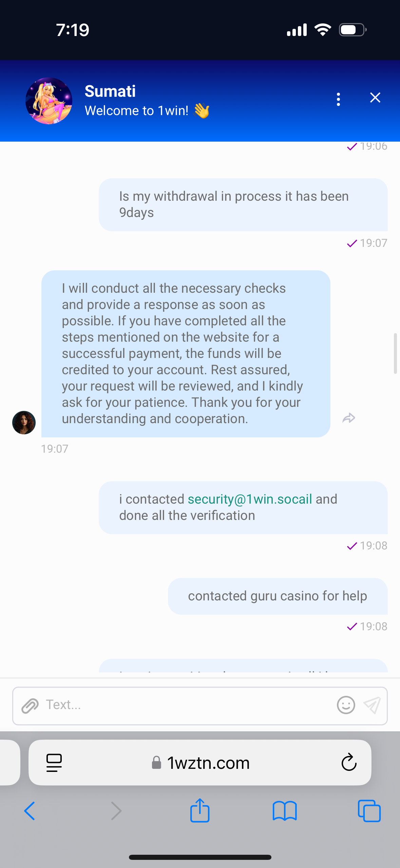Tap the agent's small profile photo

tap(24, 422)
